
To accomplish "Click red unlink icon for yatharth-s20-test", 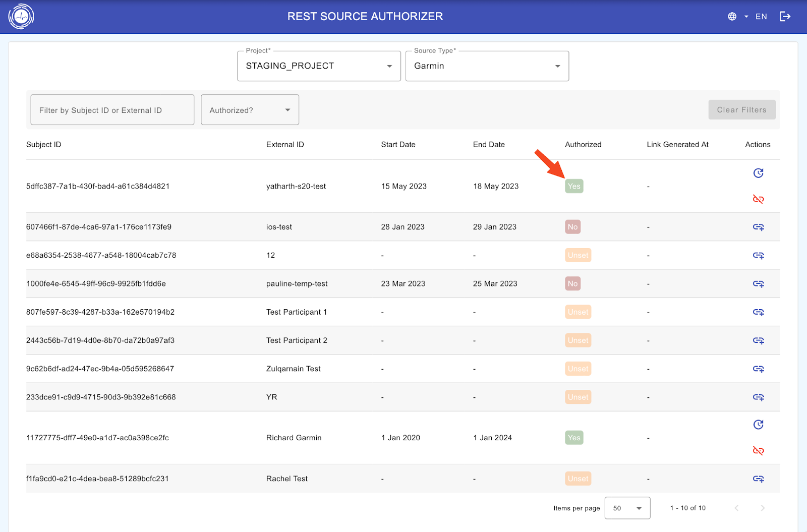I will (x=758, y=199).
